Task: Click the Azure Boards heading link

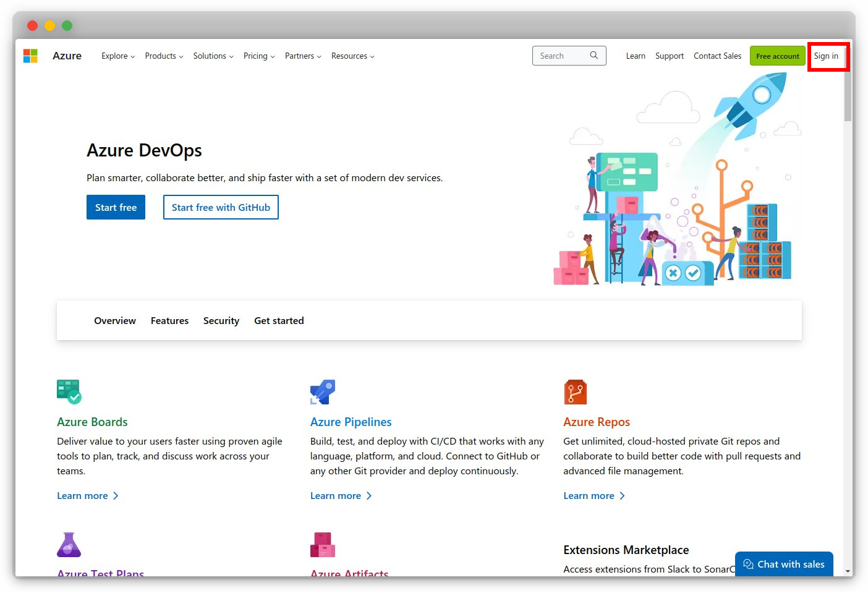Action: tap(92, 422)
